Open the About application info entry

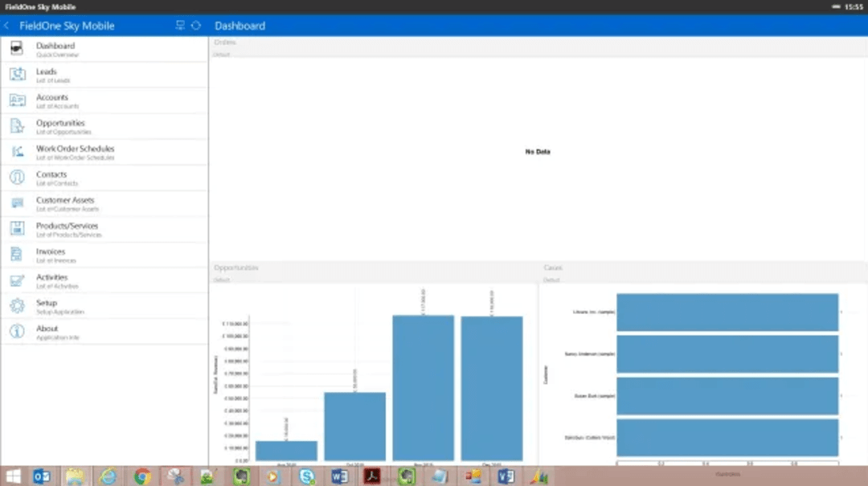tap(18, 332)
